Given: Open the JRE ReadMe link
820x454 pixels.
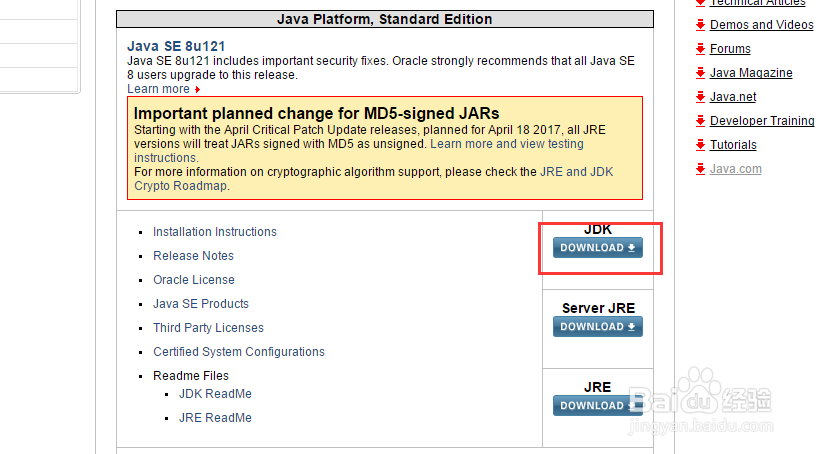Looking at the screenshot, I should click(215, 418).
